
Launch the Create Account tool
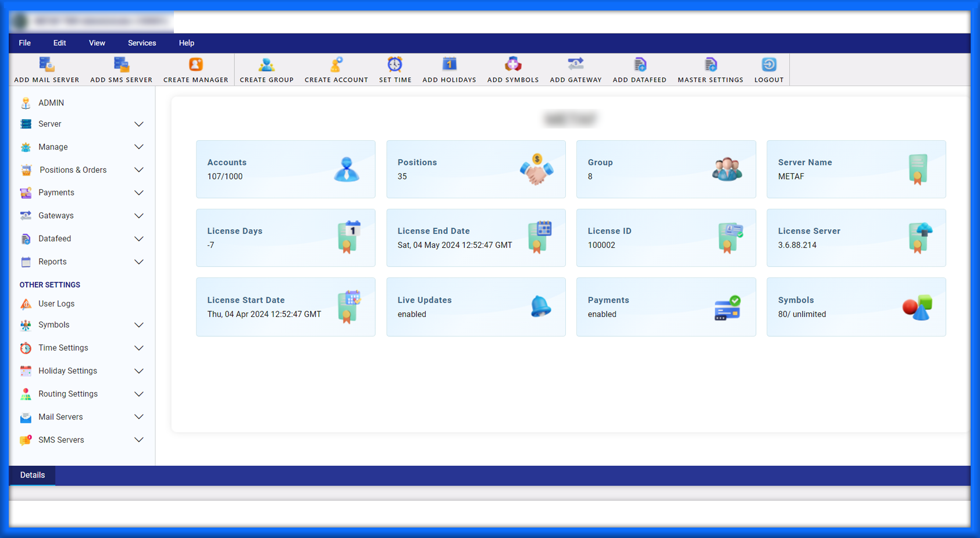pos(336,65)
